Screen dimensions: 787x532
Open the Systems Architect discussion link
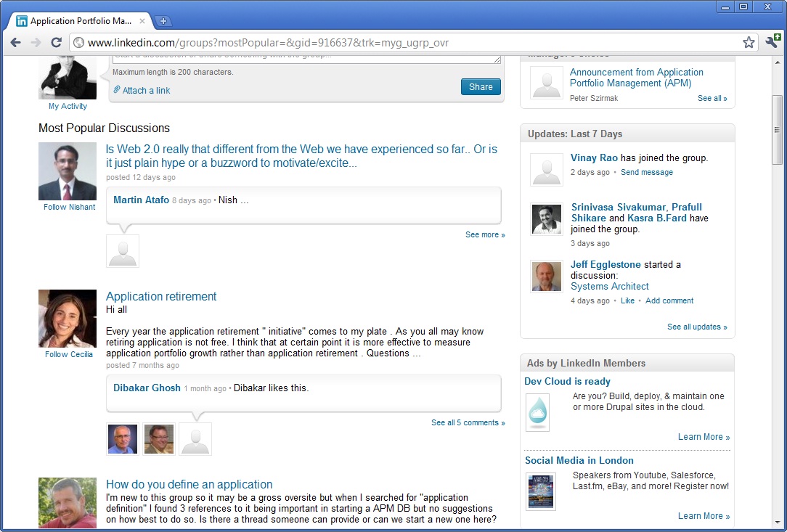tap(609, 286)
